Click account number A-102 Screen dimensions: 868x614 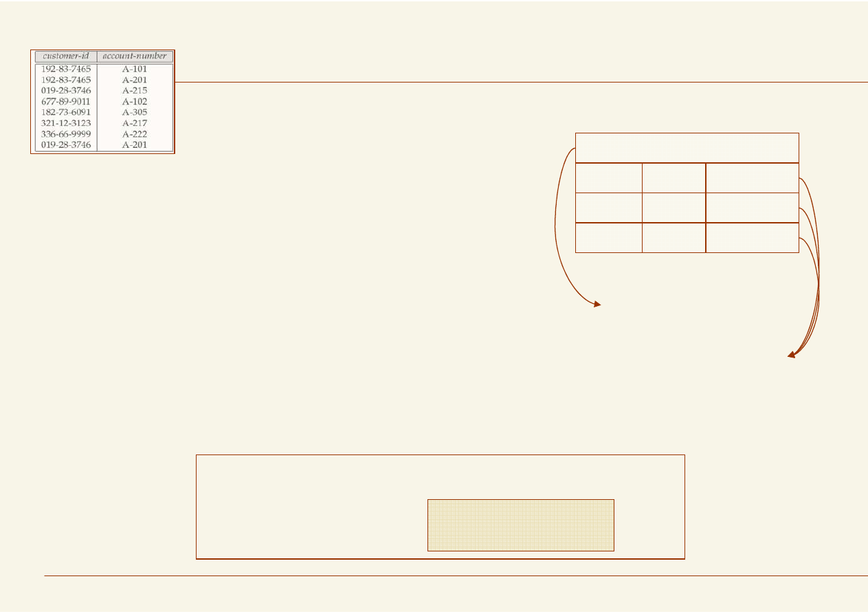tap(135, 102)
